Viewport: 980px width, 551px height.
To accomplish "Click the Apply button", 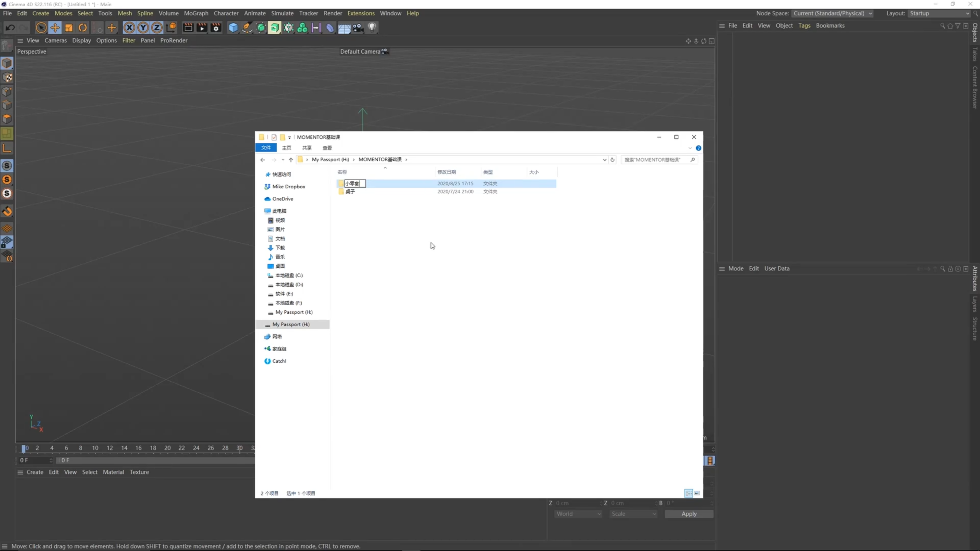I will [x=689, y=514].
